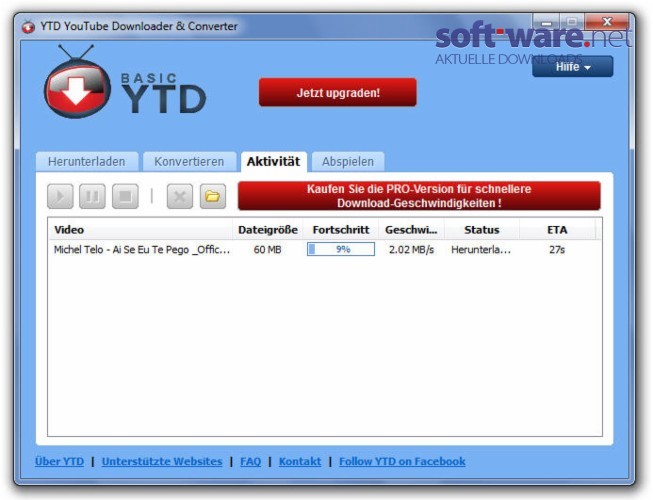Click the Jetzt upgraden! button
Screen dimensions: 653x500
(338, 92)
